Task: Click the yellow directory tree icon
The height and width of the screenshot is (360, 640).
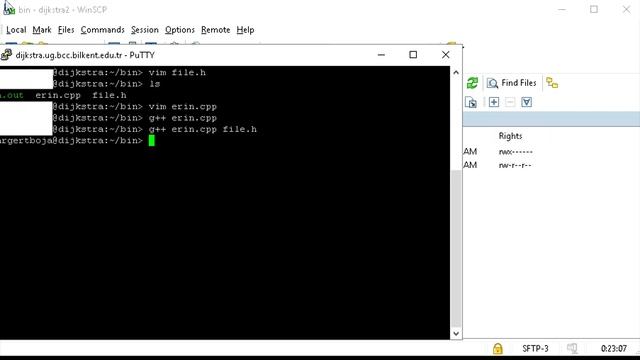Action: [552, 83]
